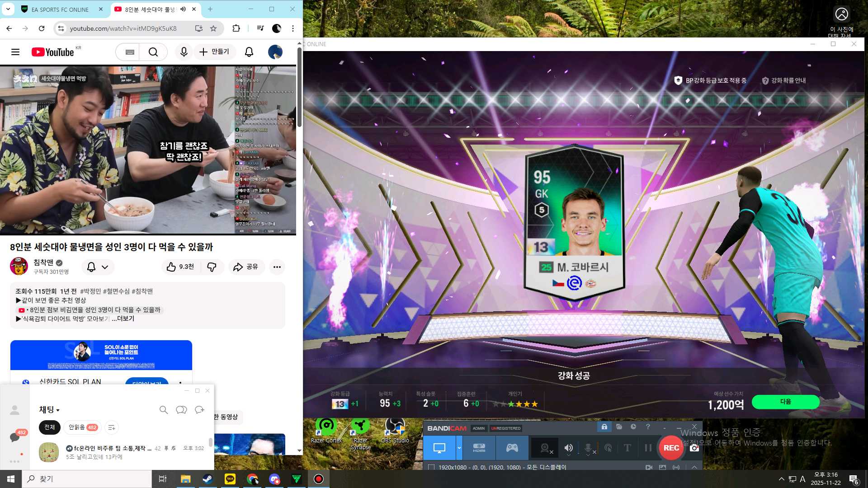The width and height of the screenshot is (868, 488).
Task: Select the 안읽음 unread filter tab
Action: (83, 427)
